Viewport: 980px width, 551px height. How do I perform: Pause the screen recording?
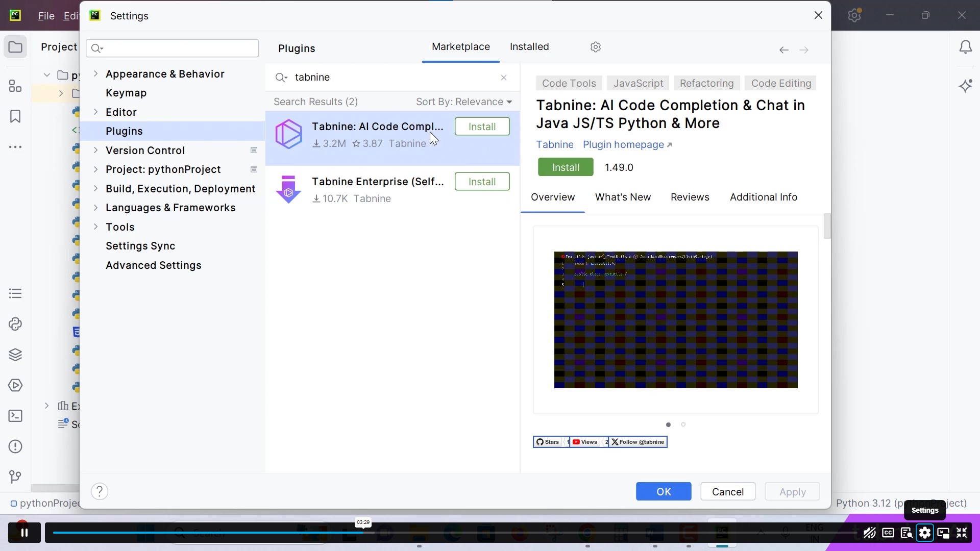tap(24, 532)
